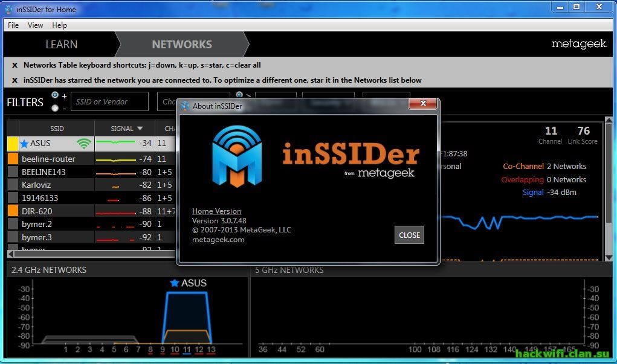Select the plus filter radio button

pos(55,95)
